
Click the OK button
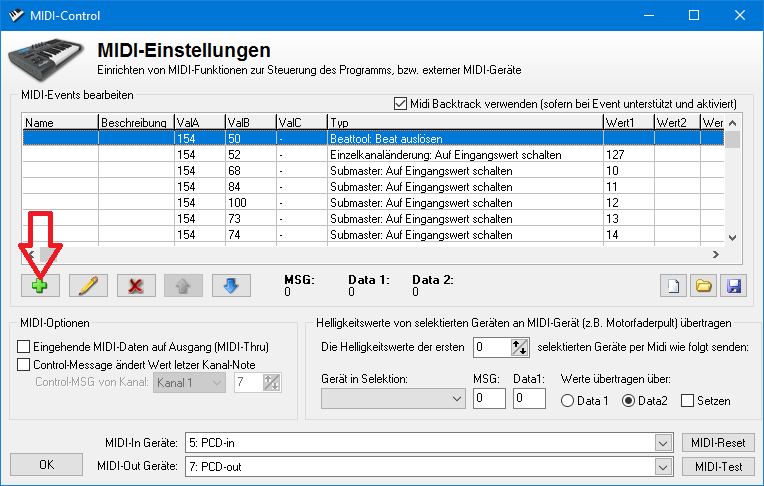click(47, 465)
